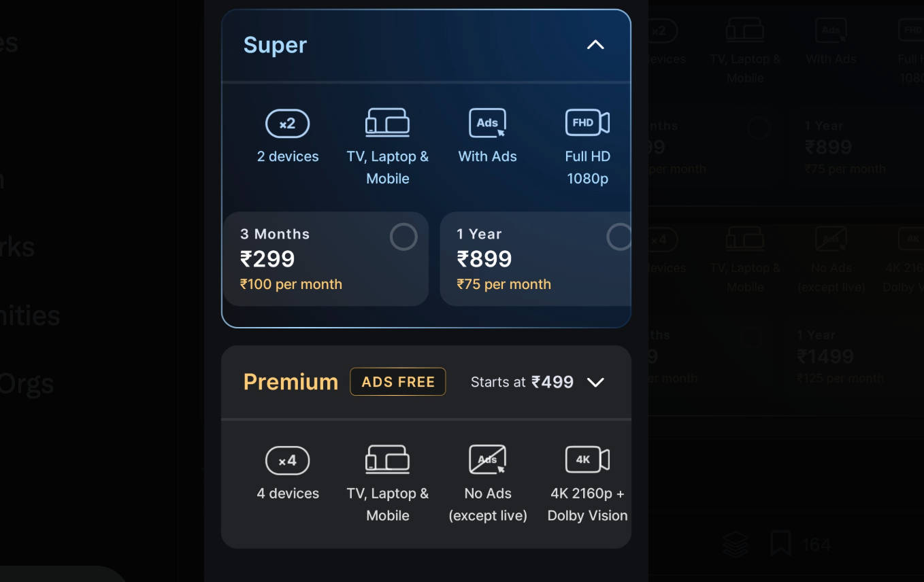Choose the ₹299 three-month price card
The height and width of the screenshot is (582, 924).
(325, 259)
